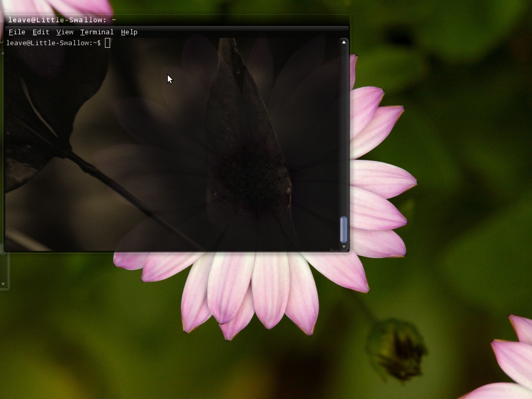Open the Help menu
Viewport: 532px width, 399px height.
click(x=129, y=32)
